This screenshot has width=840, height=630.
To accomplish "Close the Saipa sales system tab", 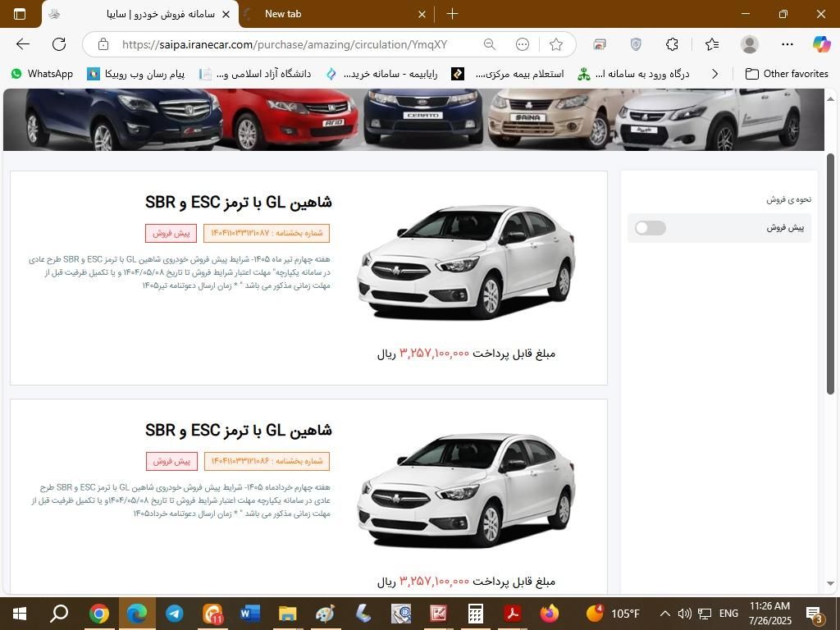I will [x=226, y=15].
